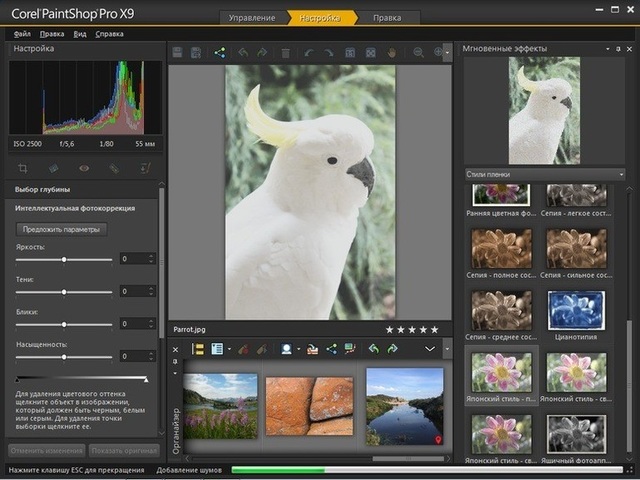Viewport: 640px width, 480px height.
Task: Switch to the Управление workspace tab
Action: click(x=252, y=18)
